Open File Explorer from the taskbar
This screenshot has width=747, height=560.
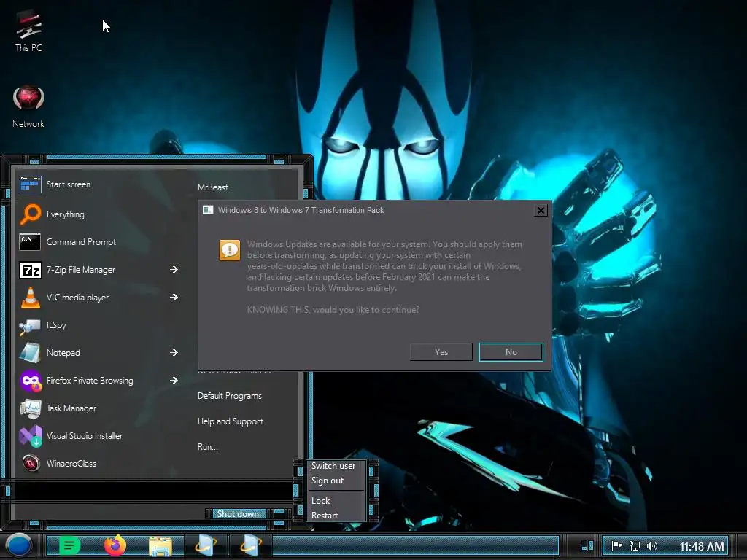tap(160, 546)
